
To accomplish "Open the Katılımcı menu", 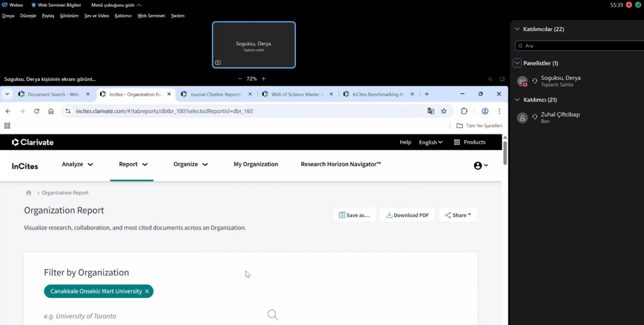I will [123, 16].
